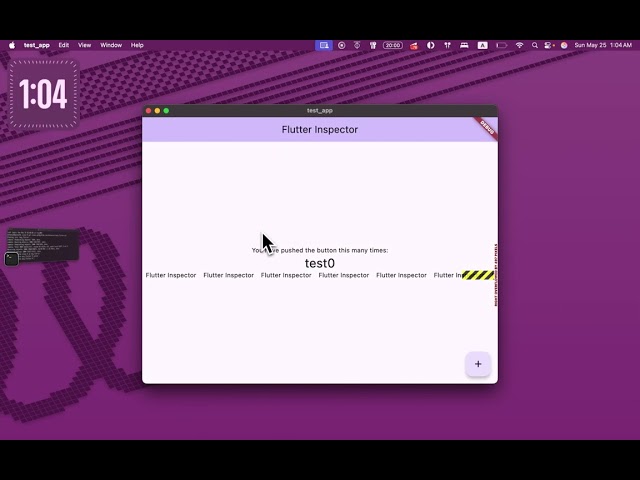Open the Help menu
The image size is (640, 480).
click(137, 45)
